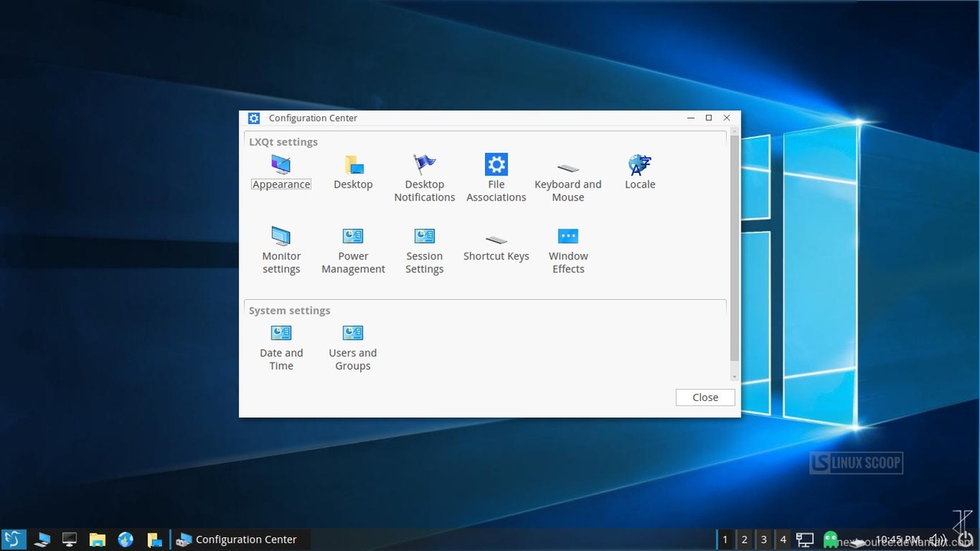The image size is (980, 551).
Task: Open Power Management settings
Action: click(353, 250)
